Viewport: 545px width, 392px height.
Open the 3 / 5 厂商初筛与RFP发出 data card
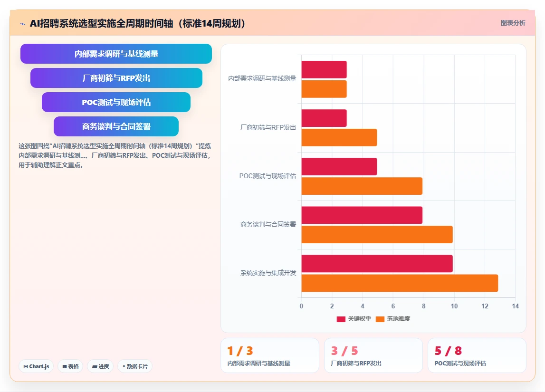373,355
